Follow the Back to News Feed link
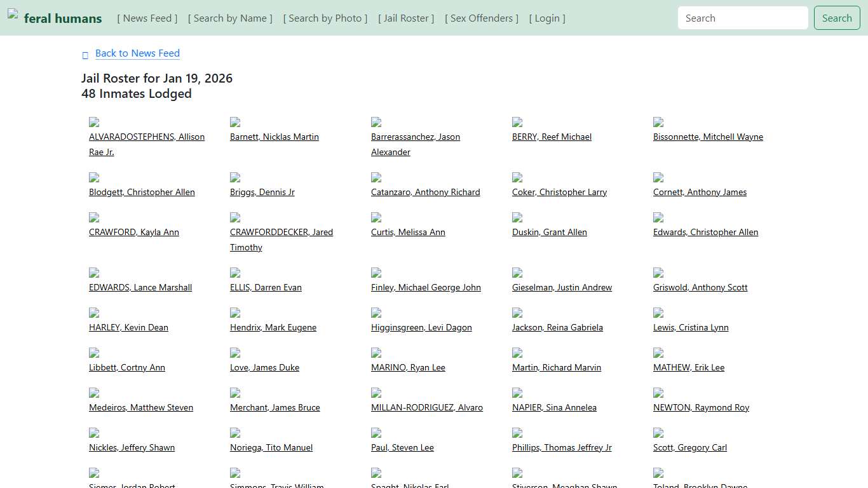 137,53
